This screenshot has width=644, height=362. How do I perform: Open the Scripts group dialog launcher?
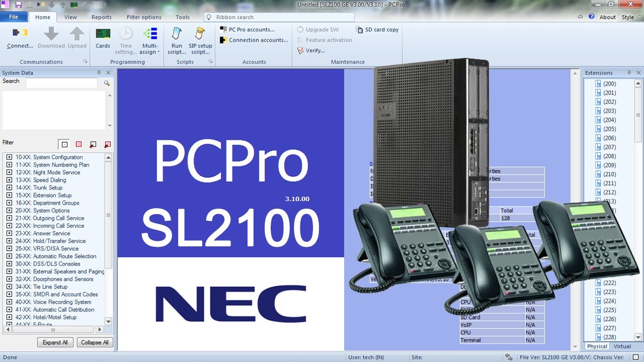click(x=210, y=62)
